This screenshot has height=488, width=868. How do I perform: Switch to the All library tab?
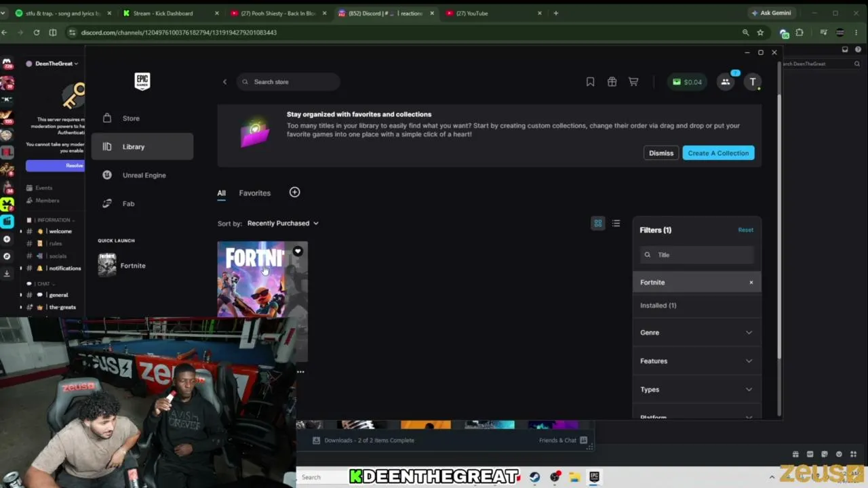point(221,193)
